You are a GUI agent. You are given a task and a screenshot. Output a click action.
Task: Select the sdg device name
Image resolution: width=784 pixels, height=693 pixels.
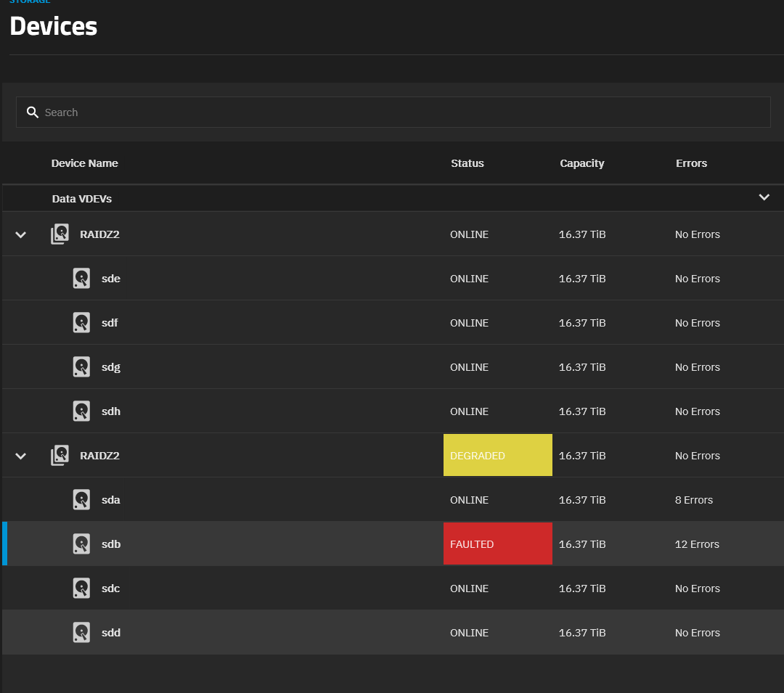(111, 367)
